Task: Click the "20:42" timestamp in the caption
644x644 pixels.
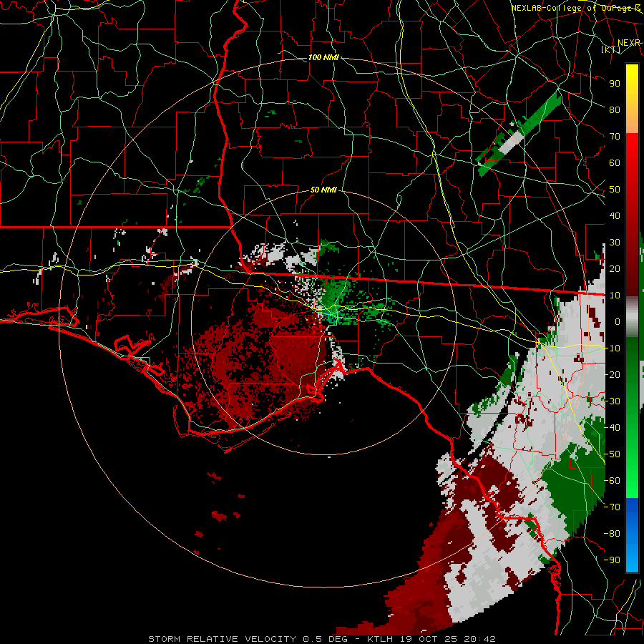Action: click(479, 639)
